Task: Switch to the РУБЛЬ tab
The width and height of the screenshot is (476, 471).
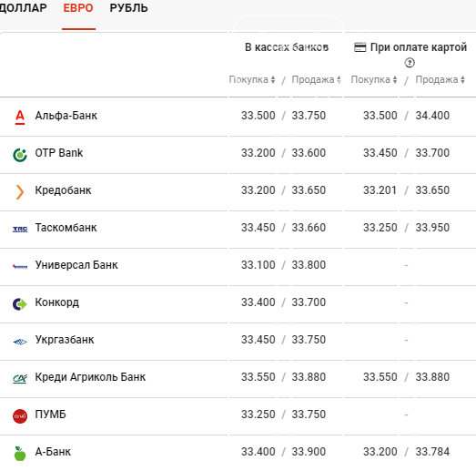Action: [128, 8]
